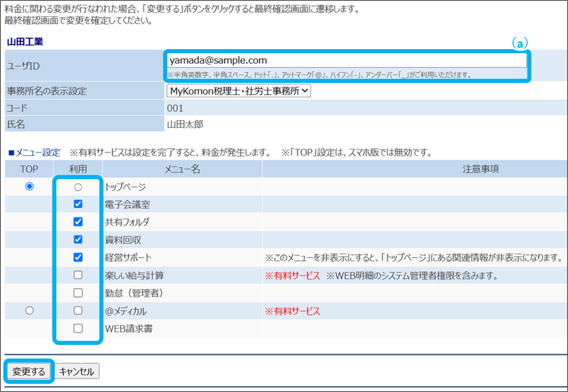568x392 pixels.
Task: Click the メニュー名 column header
Action: [182, 169]
